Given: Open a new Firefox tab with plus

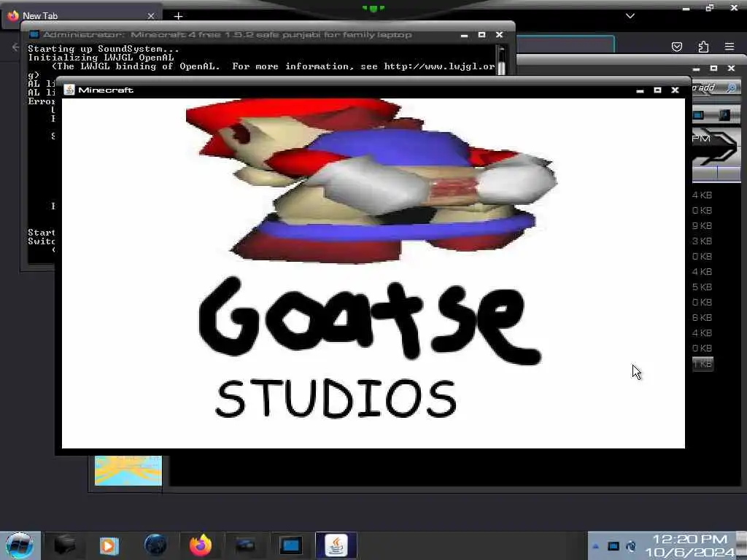Looking at the screenshot, I should (178, 16).
